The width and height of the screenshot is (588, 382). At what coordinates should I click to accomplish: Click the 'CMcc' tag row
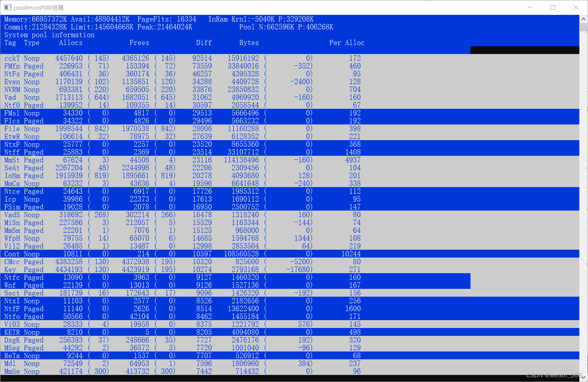(x=290, y=261)
